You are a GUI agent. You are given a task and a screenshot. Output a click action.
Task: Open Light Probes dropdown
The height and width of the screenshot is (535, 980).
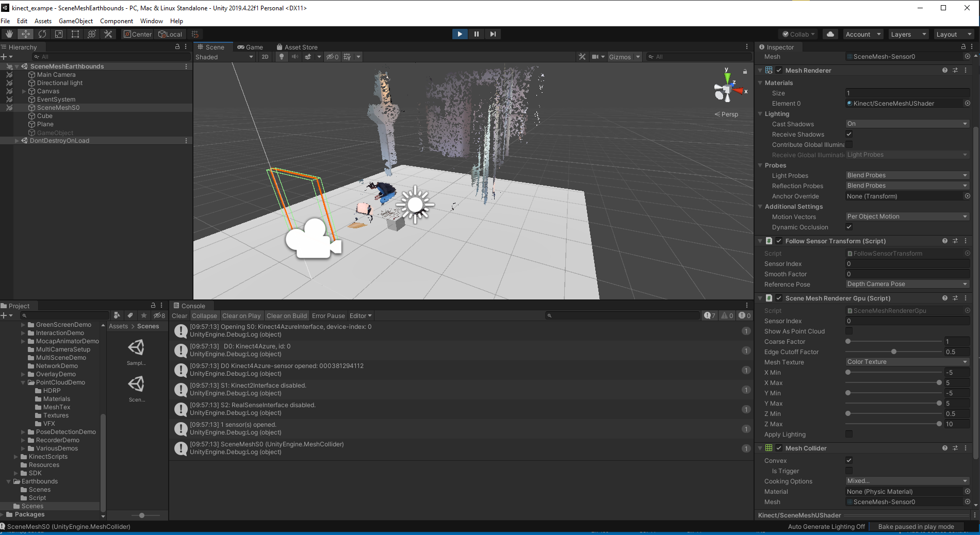pyautogui.click(x=907, y=175)
